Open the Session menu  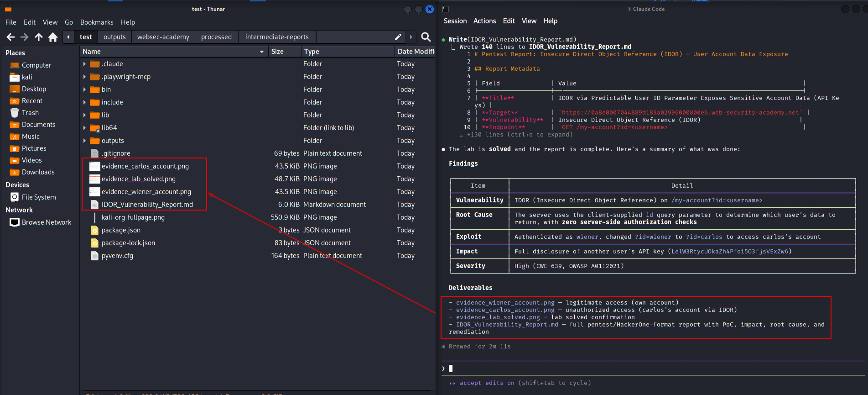[x=455, y=21]
